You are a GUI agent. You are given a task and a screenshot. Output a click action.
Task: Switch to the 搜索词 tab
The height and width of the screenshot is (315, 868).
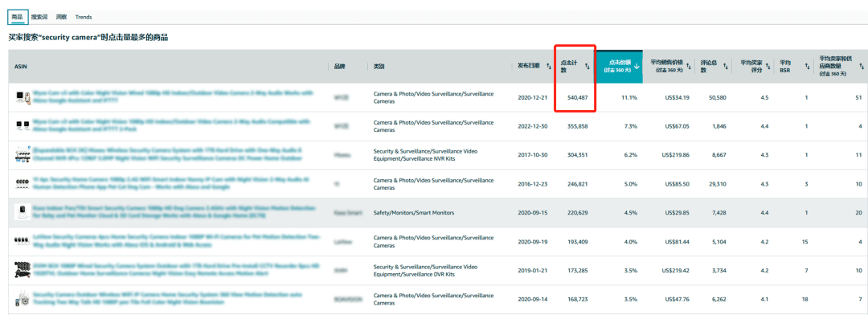click(39, 17)
